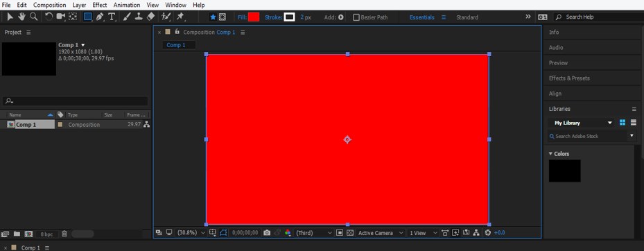The image size is (644, 251).
Task: Click the 8 bpc color depth button
Action: pyautogui.click(x=46, y=234)
